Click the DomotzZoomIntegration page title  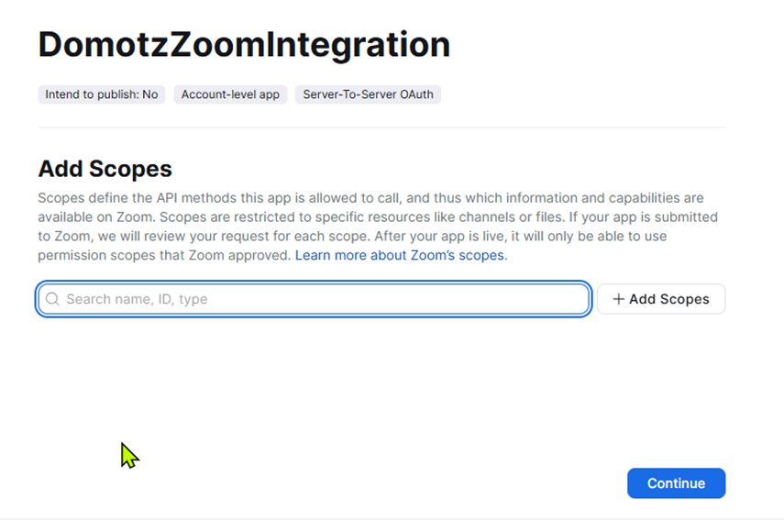(244, 45)
